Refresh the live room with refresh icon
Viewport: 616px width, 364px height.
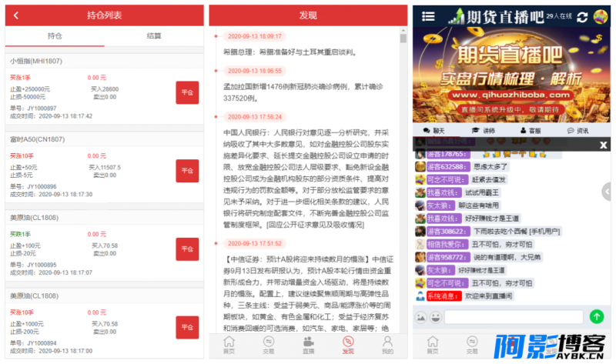pyautogui.click(x=582, y=17)
